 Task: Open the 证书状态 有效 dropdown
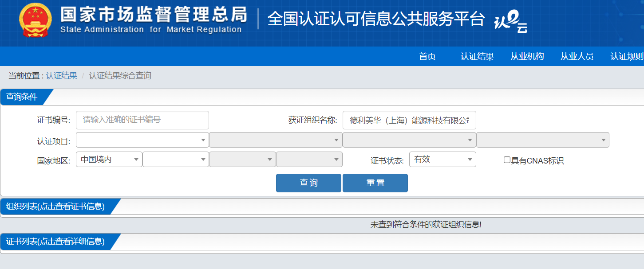443,160
